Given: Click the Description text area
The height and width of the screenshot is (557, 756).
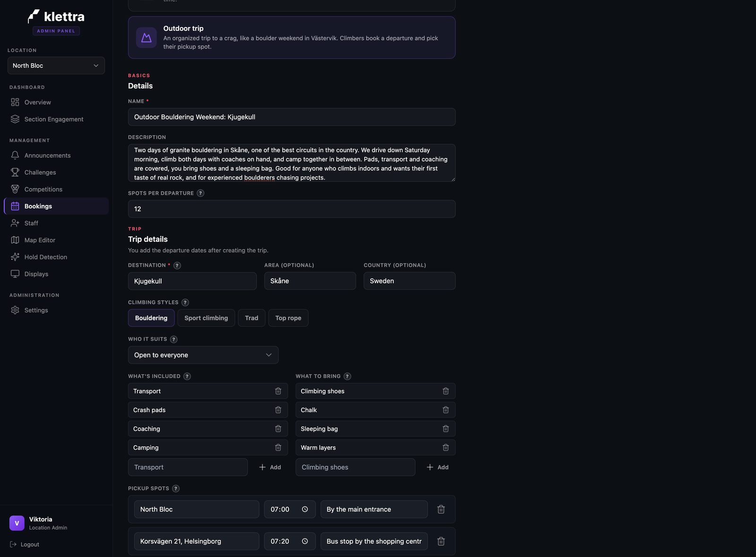Looking at the screenshot, I should (292, 163).
